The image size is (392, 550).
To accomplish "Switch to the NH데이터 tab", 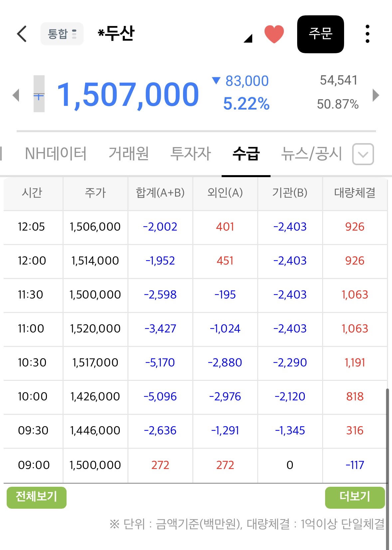I will tap(56, 154).
